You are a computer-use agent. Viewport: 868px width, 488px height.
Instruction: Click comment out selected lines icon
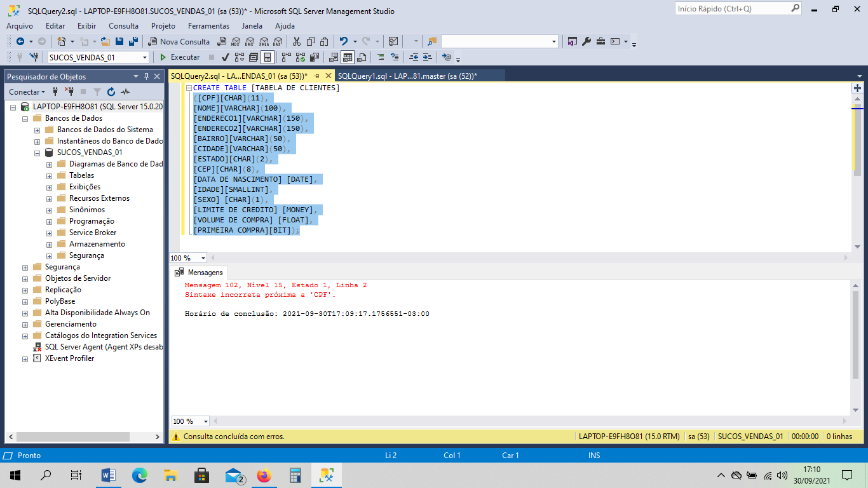pyautogui.click(x=381, y=57)
